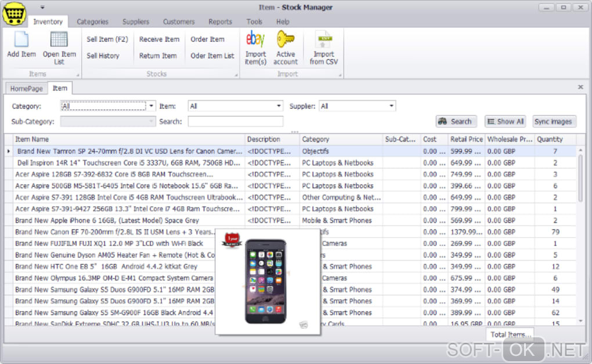Click the table's vertical scrollbar thumb
Image resolution: width=592 pixels, height=364 pixels.
click(580, 177)
